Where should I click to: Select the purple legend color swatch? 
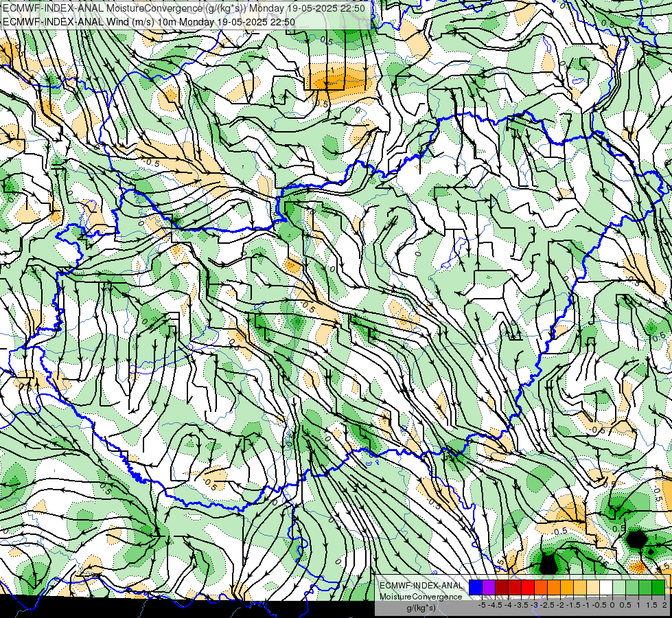[x=489, y=587]
